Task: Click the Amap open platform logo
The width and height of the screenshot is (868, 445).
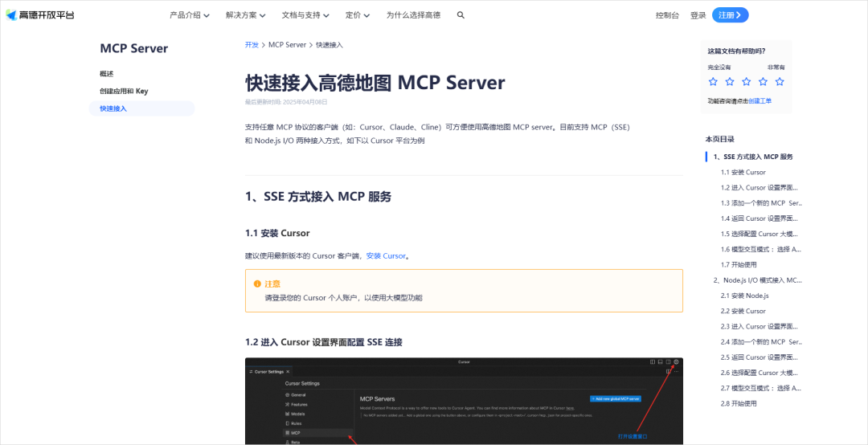Action: (x=40, y=15)
